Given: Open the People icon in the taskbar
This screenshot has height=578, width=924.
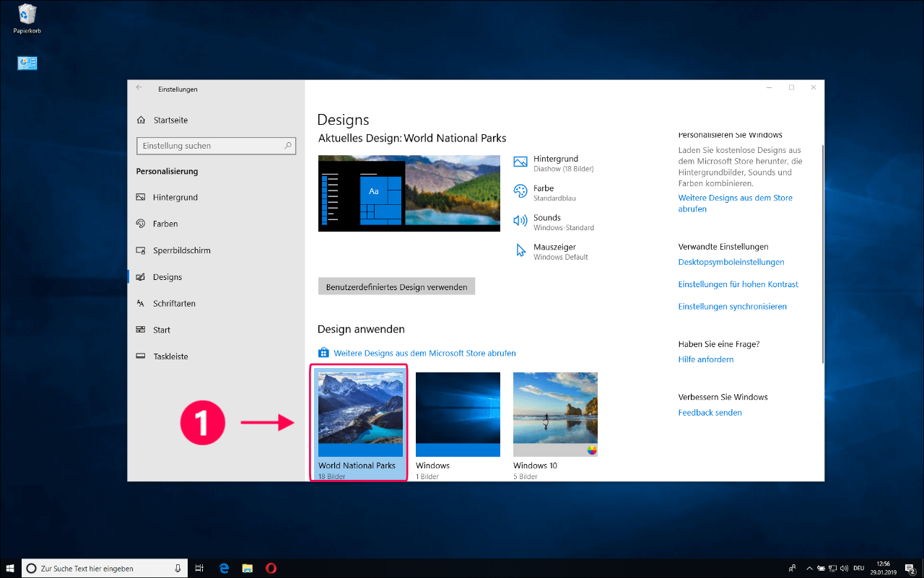Looking at the screenshot, I should point(793,569).
